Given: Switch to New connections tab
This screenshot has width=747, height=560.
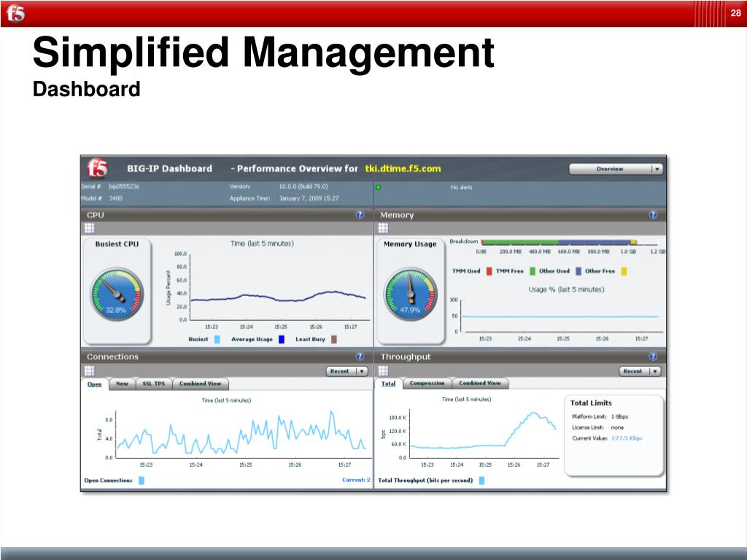Looking at the screenshot, I should click(x=122, y=384).
